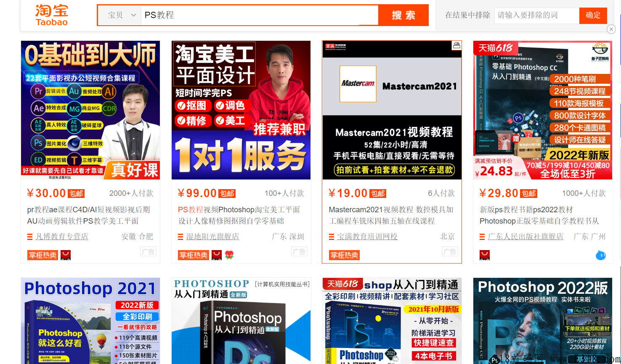Open the Taobao logo homepage link

(52, 15)
